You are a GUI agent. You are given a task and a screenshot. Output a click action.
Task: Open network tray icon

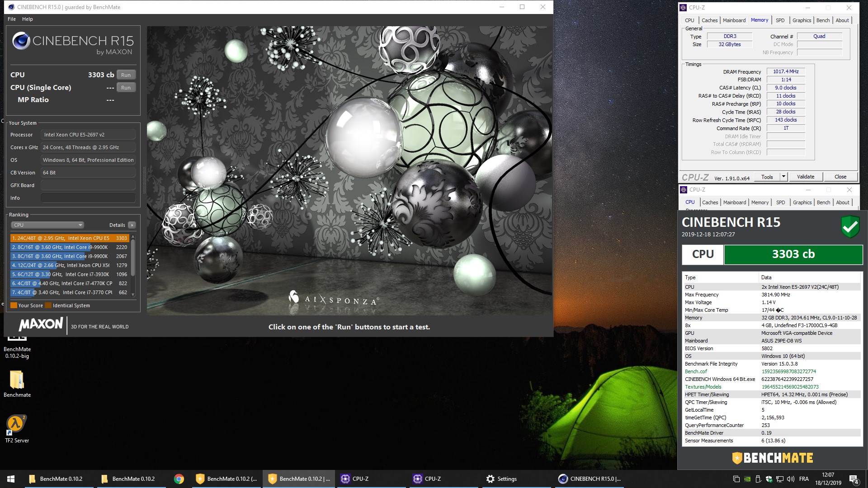pyautogui.click(x=780, y=479)
